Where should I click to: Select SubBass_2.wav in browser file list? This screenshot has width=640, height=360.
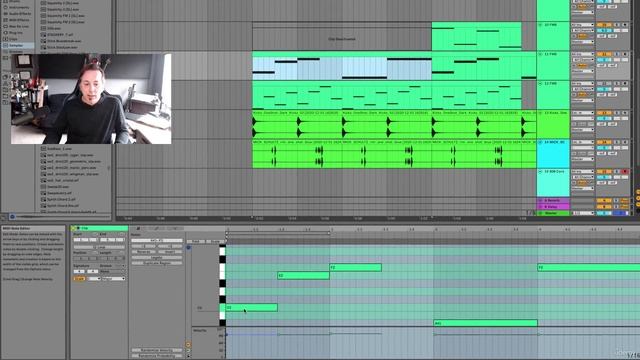tap(60, 149)
